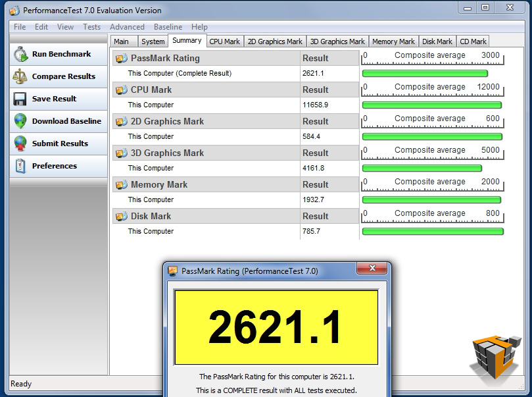Screen dimensions: 532x397
Task: Open the View menu
Action: [65, 27]
